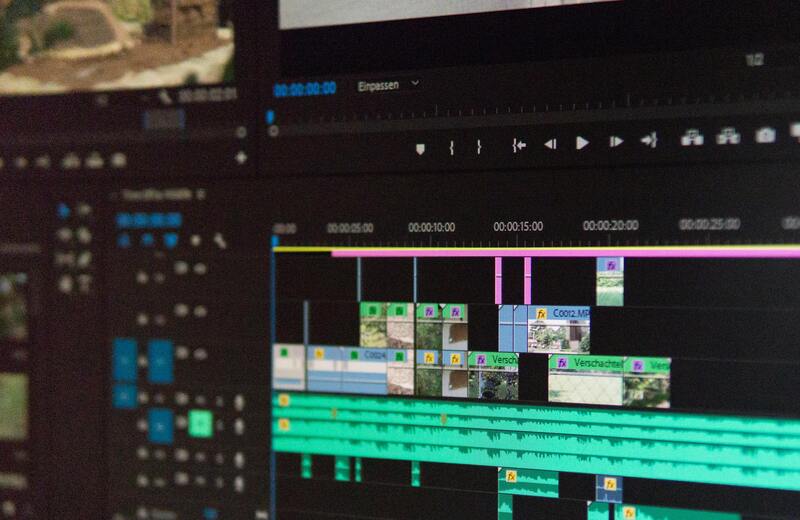Open the Einpassen zoom level dropdown

pyautogui.click(x=388, y=86)
